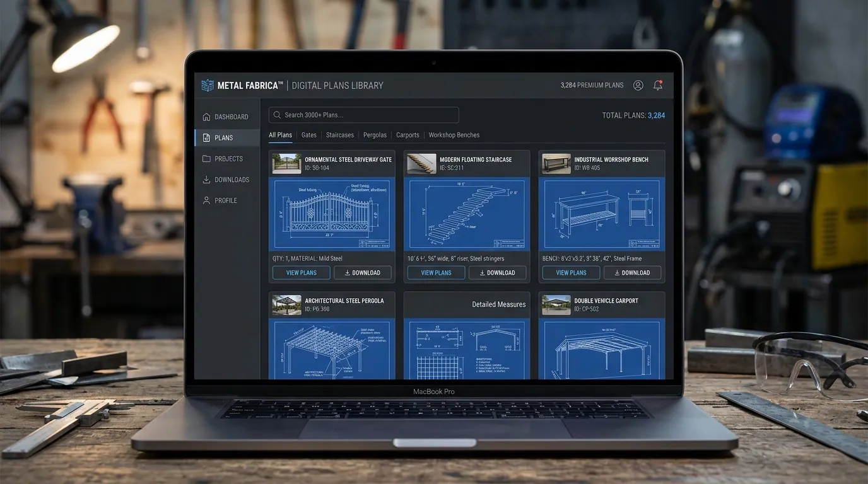Open the Downloads sidebar item

click(x=227, y=180)
